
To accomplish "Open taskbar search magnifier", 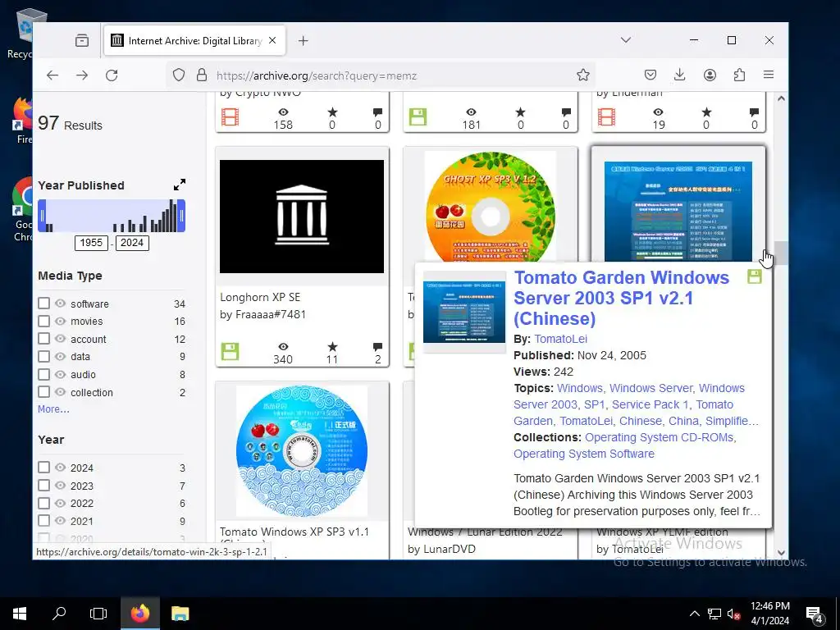I will (x=59, y=614).
